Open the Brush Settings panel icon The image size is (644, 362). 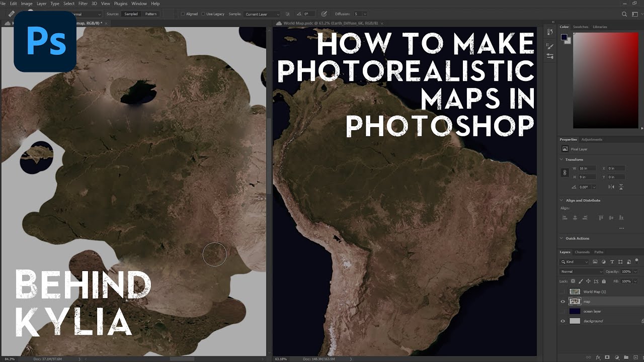click(550, 47)
